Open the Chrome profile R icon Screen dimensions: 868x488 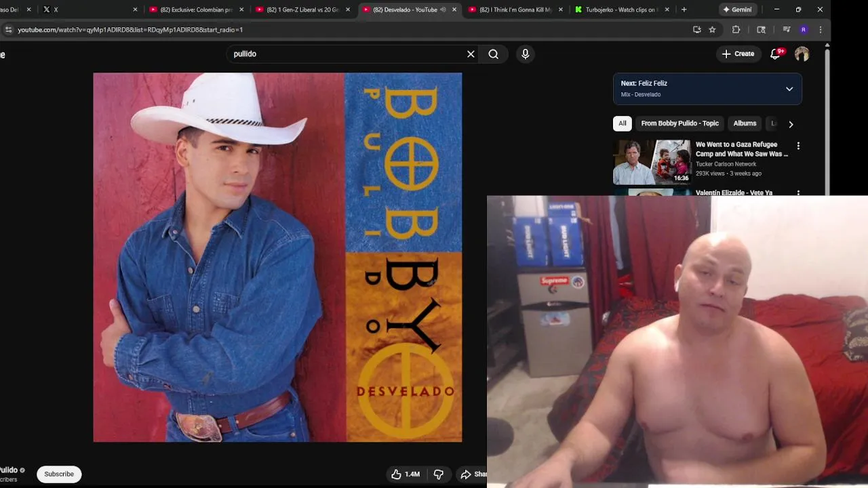(804, 30)
